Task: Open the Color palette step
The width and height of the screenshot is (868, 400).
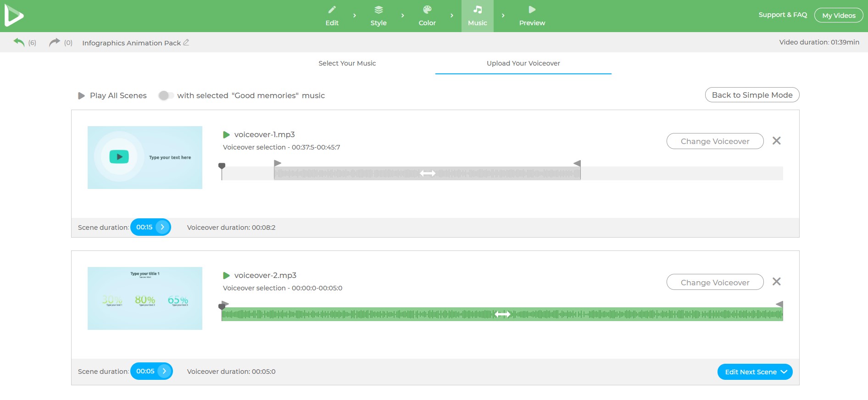Action: pyautogui.click(x=427, y=16)
